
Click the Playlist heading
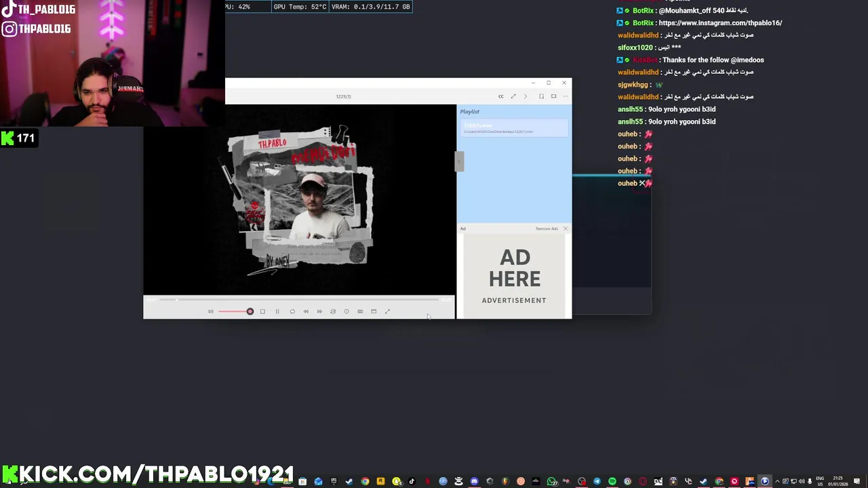pos(470,112)
